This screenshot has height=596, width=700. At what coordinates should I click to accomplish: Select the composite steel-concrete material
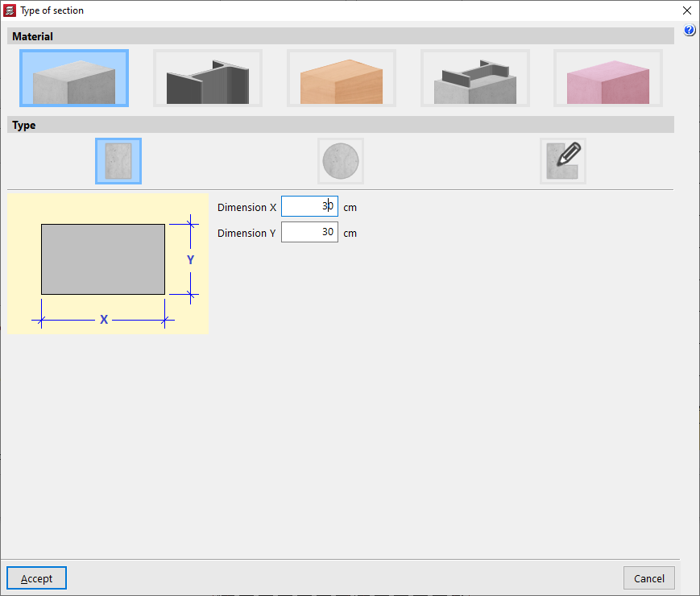point(475,78)
